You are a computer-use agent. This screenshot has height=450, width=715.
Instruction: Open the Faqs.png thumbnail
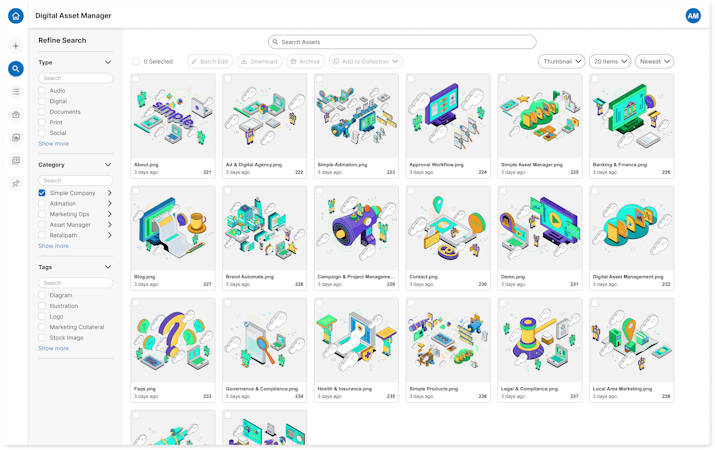coord(173,340)
